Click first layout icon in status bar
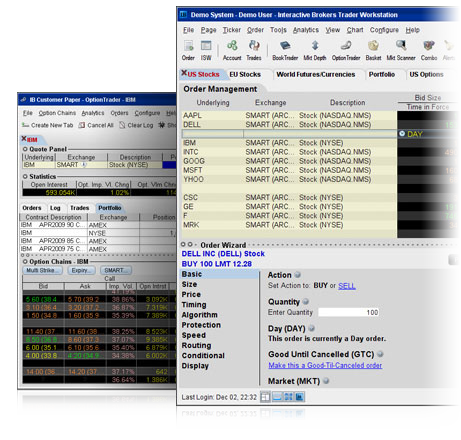 265,397
